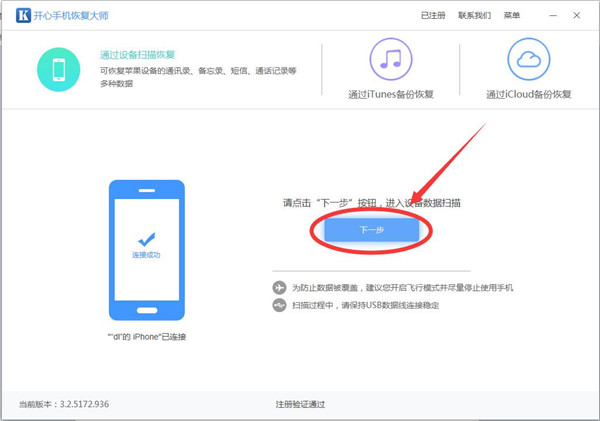Switch to 通过iCloud备份恢复 tab
This screenshot has width=600, height=421.
pyautogui.click(x=528, y=94)
